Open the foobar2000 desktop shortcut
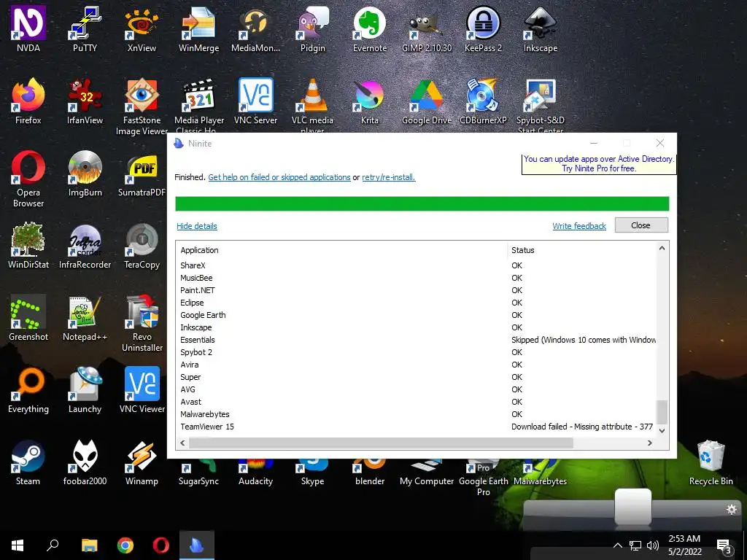This screenshot has height=560, width=747. point(85,462)
